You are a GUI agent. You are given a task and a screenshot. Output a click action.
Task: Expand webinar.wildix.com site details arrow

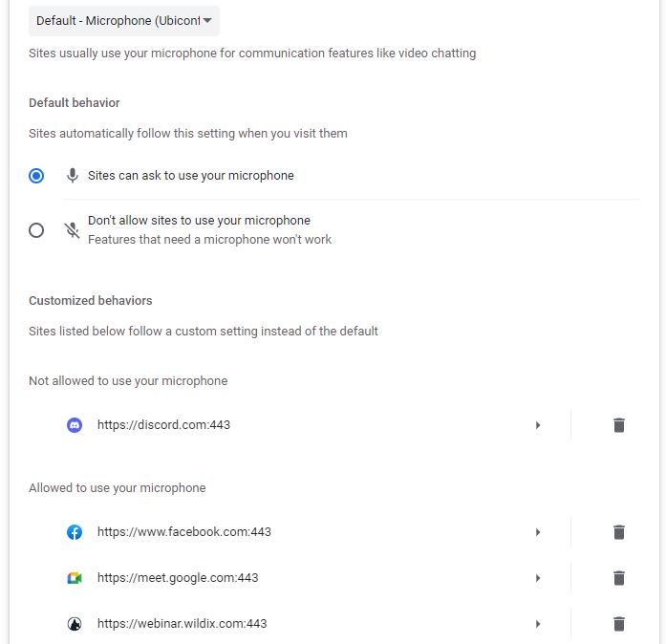[x=538, y=624]
